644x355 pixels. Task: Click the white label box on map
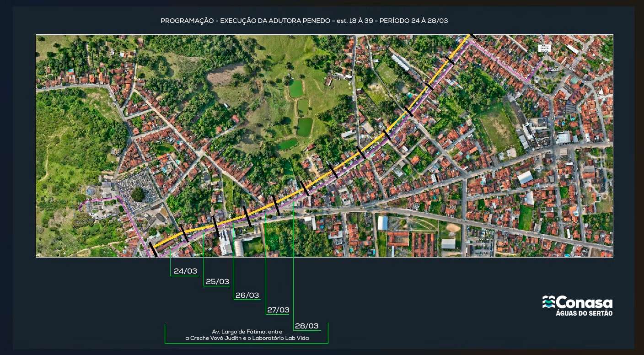(544, 48)
